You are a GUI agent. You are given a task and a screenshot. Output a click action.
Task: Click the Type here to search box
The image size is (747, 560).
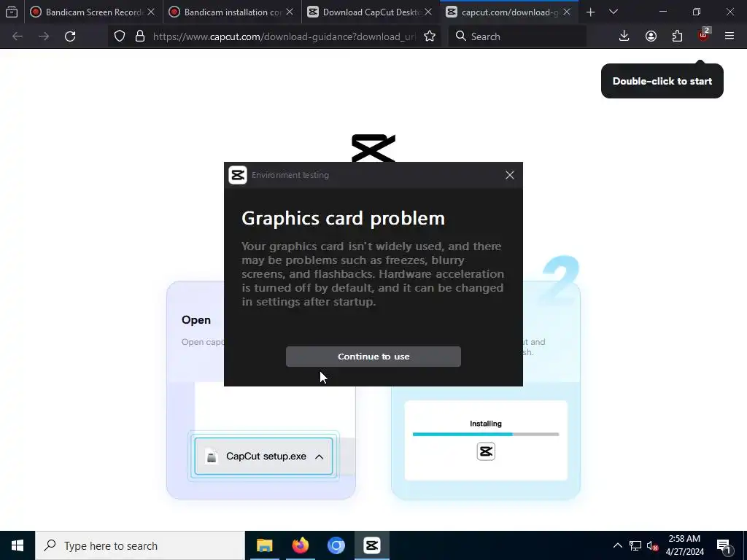point(140,545)
